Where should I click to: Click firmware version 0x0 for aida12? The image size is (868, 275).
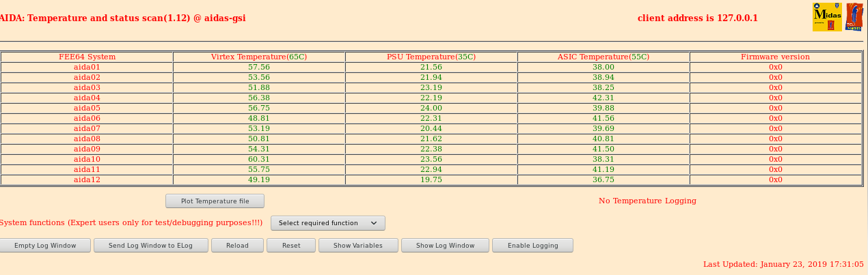click(x=776, y=179)
